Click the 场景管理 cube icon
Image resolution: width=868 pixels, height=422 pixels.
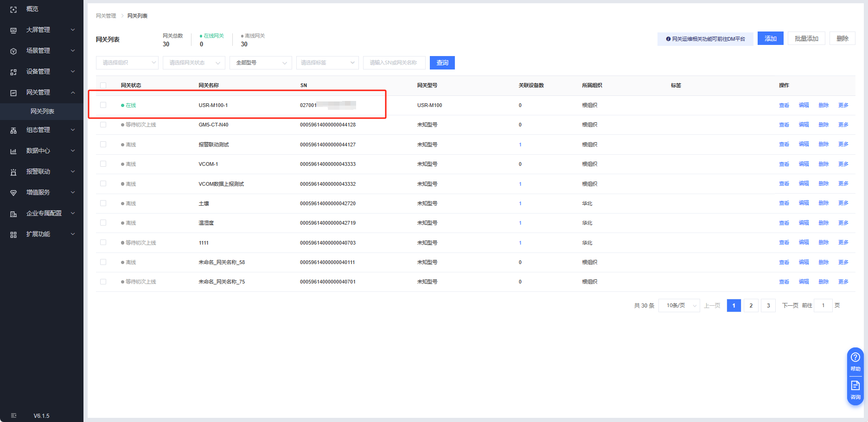tap(13, 51)
